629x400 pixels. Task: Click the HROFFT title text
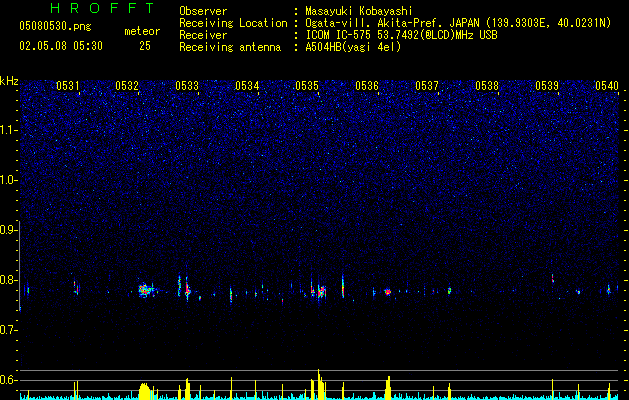(102, 8)
